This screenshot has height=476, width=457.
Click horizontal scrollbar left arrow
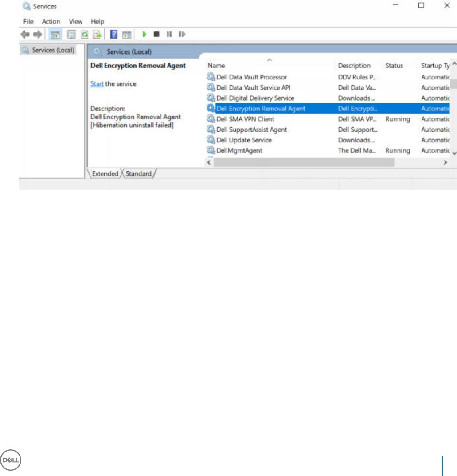209,162
